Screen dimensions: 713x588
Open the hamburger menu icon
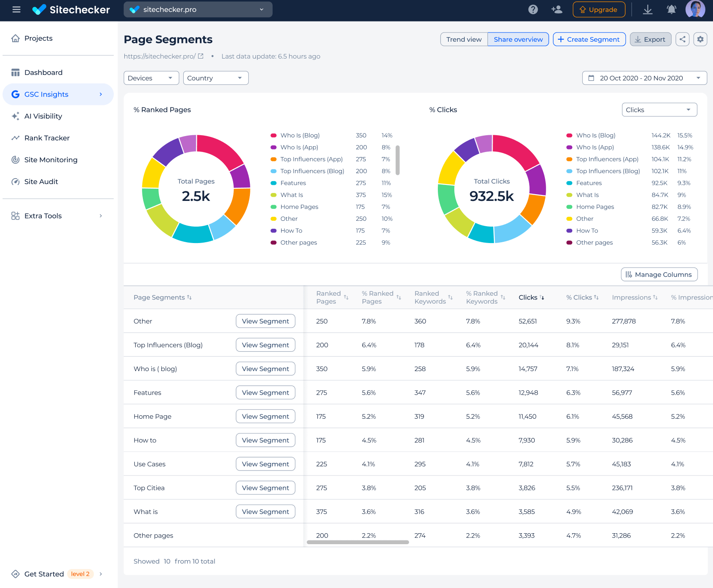tap(16, 9)
